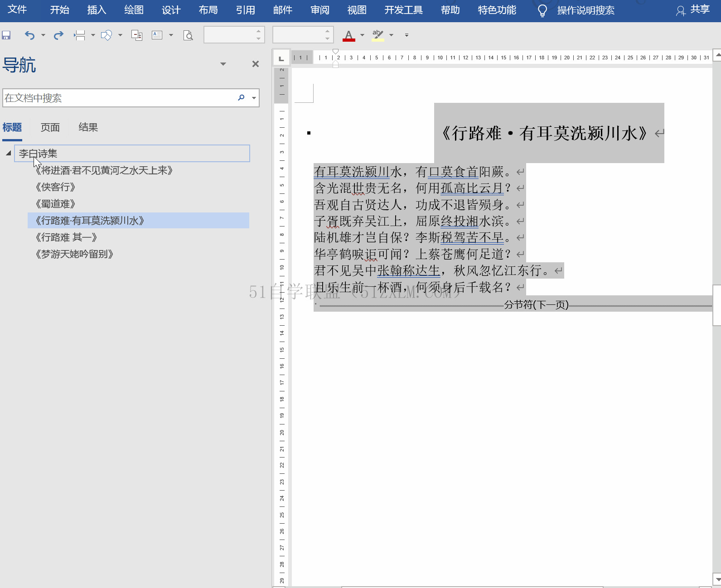Select the 李白诗集 heading
This screenshot has height=588, width=721.
(x=132, y=154)
